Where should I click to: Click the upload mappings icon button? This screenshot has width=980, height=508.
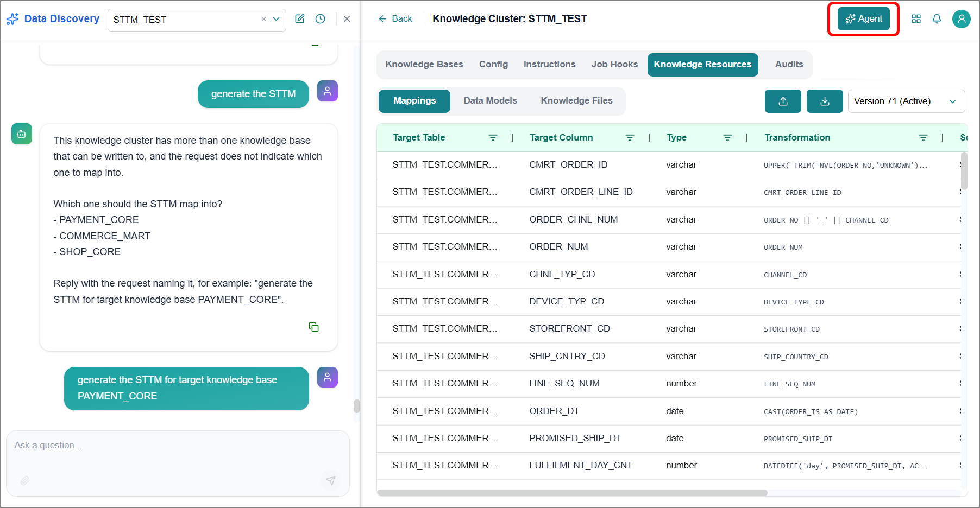click(783, 101)
